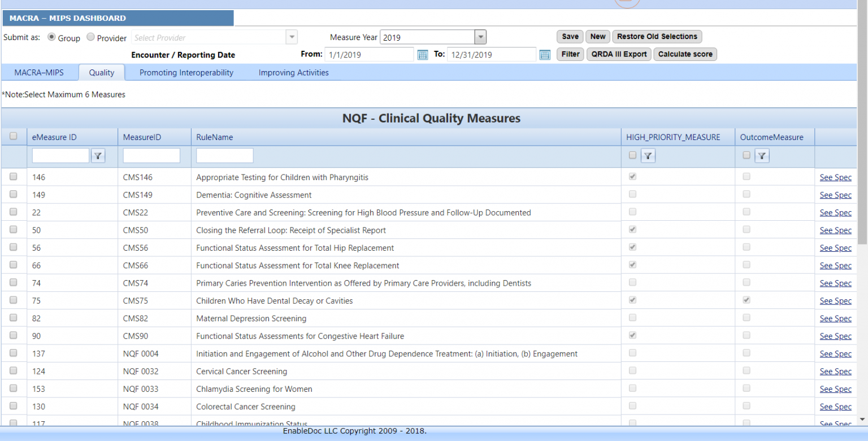Click the 'NQF 0004' MeasureID cell
This screenshot has width=868, height=441.
(x=154, y=354)
